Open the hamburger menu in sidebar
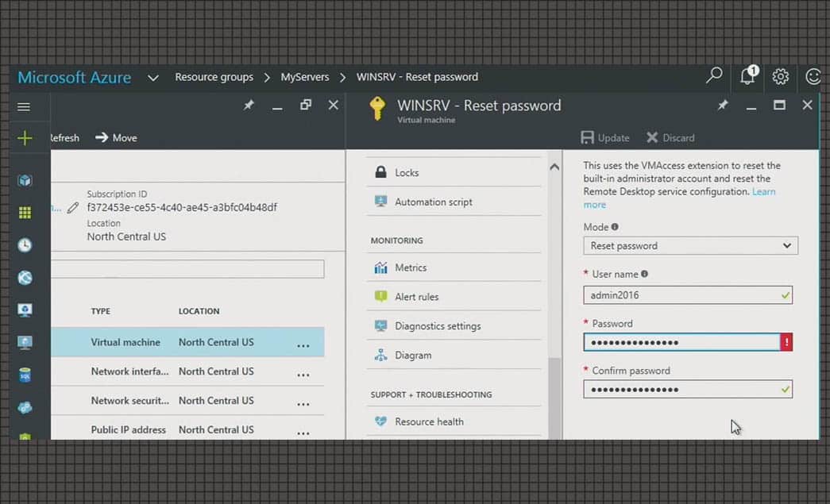 click(x=24, y=107)
